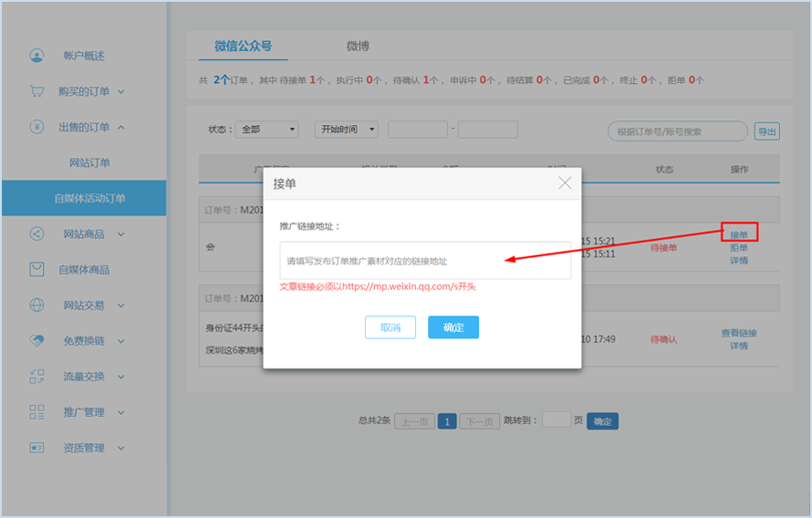The width and height of the screenshot is (812, 518).
Task: Close the 接单 dialog with the X
Action: pos(565,183)
